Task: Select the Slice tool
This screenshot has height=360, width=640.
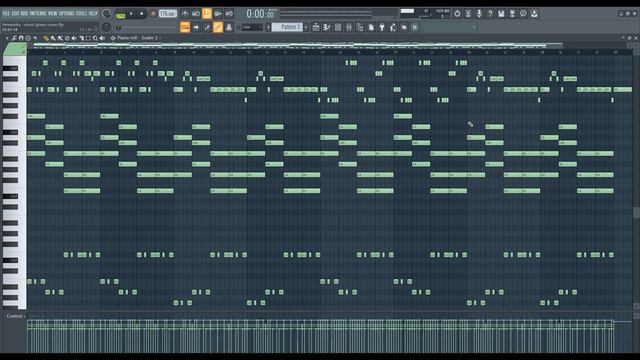Action: (x=81, y=38)
